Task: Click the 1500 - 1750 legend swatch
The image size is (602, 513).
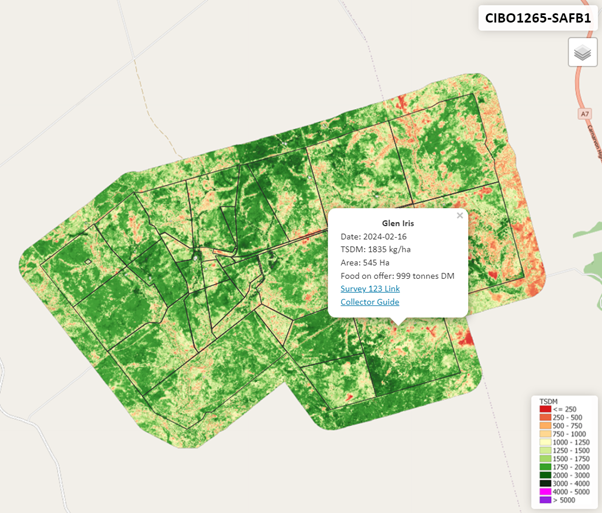Action: click(x=545, y=459)
